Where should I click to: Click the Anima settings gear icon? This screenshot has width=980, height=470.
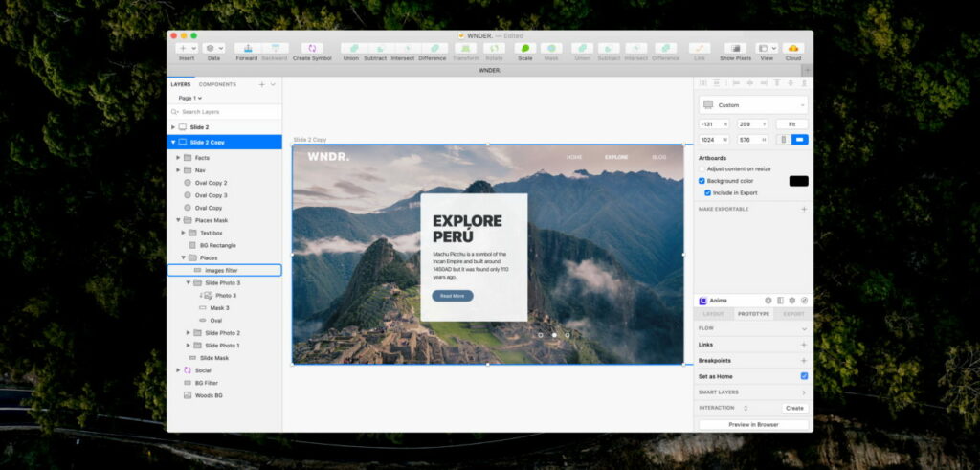(792, 301)
